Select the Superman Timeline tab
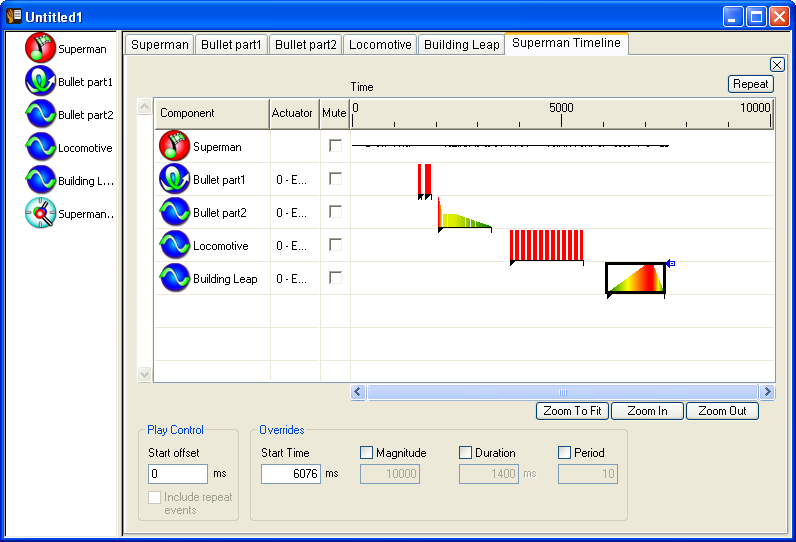Screen dimensions: 796x542 pos(566,43)
